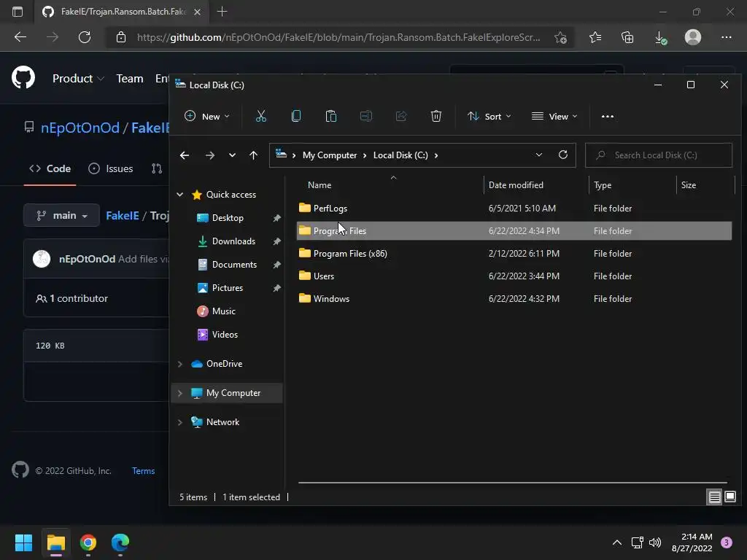Open the Sort dropdown
Image resolution: width=747 pixels, height=560 pixels.
[x=489, y=116]
